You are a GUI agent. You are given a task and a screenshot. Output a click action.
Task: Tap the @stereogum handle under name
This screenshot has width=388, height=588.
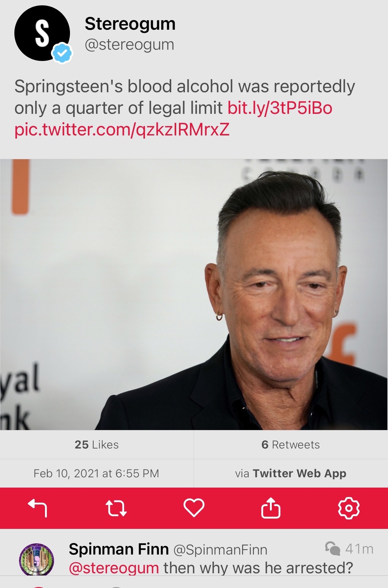(x=129, y=44)
